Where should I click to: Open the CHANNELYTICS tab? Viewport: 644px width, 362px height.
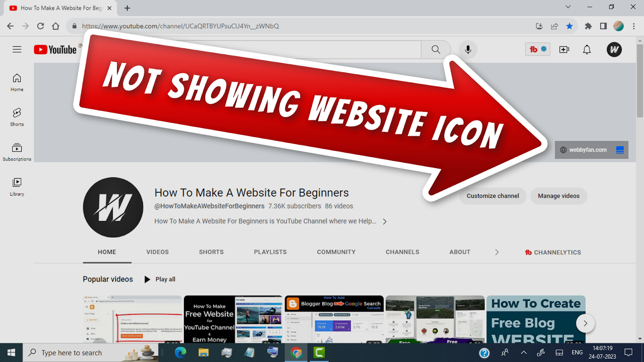553,253
